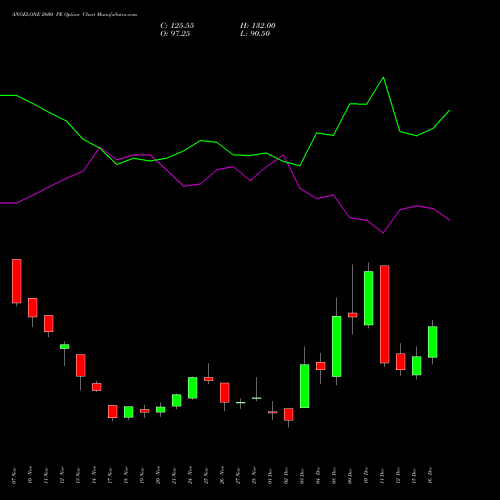
Task: Select the close value C: 125.55
Action: coord(177,26)
